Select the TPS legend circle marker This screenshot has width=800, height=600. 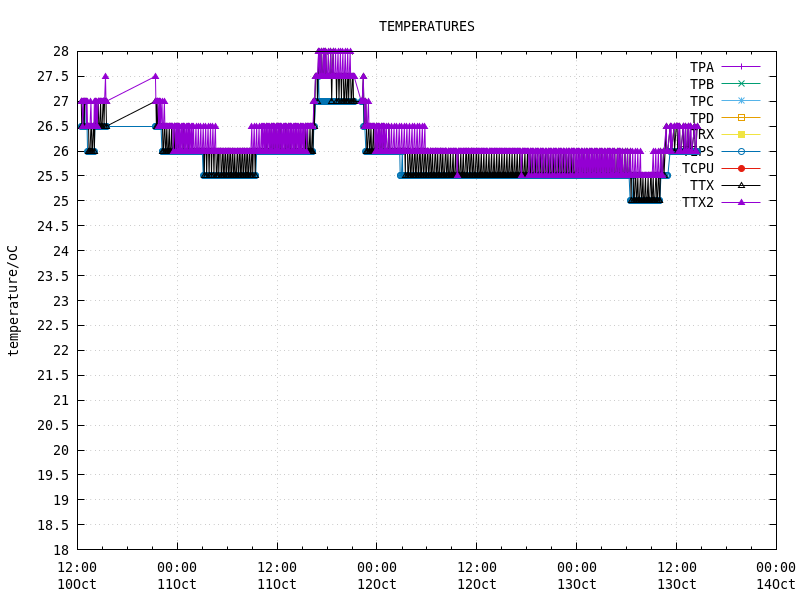pos(741,151)
